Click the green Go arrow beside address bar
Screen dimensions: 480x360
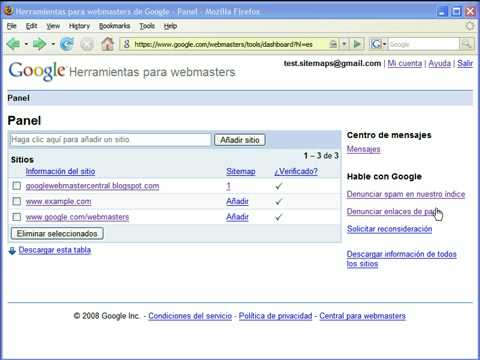[357, 44]
